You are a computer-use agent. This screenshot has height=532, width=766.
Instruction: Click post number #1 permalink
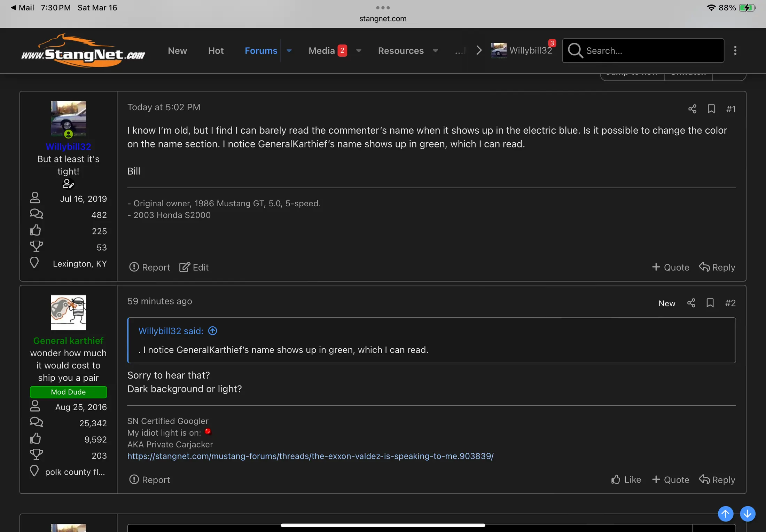click(731, 109)
